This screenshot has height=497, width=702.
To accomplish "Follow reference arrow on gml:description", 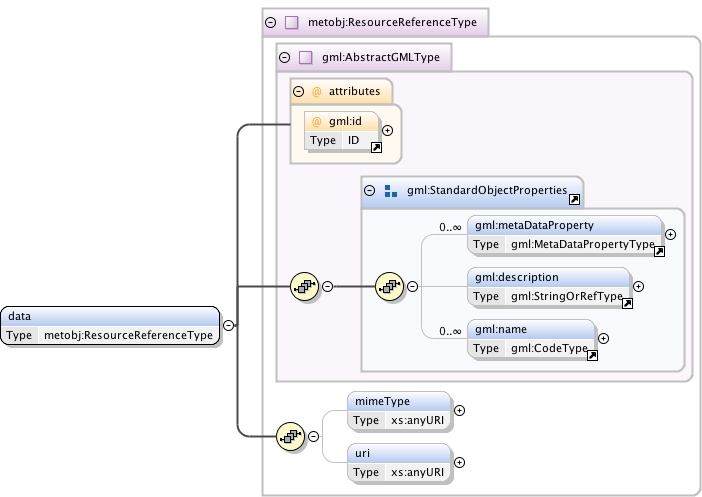I will tap(627, 304).
